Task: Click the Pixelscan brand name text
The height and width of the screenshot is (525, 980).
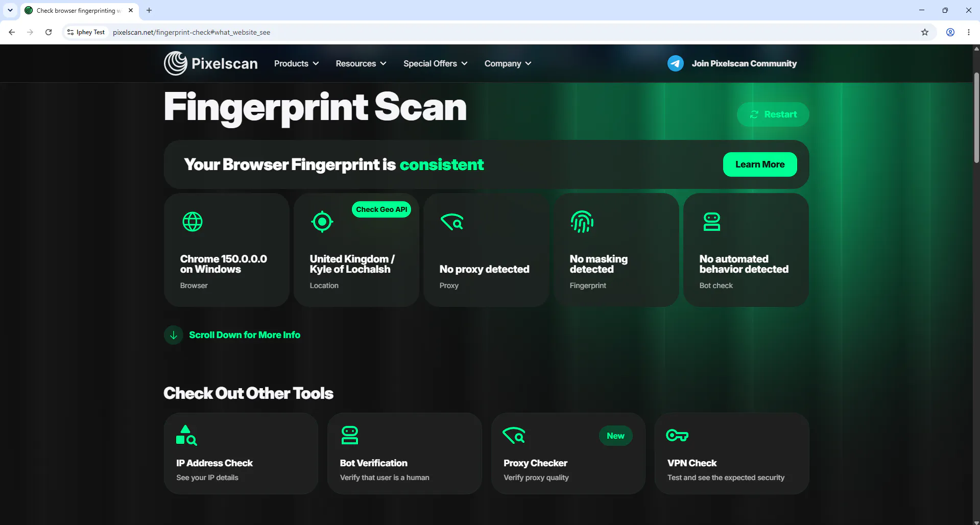Action: point(225,63)
